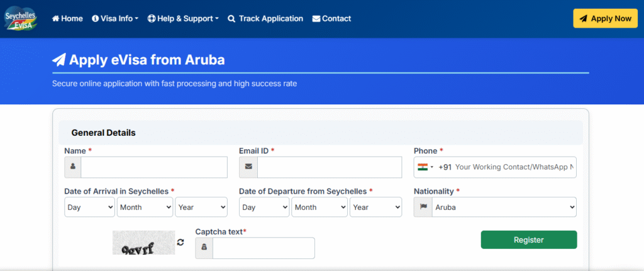Click the Seychelles eVisa logo
This screenshot has height=271, width=644.
20,18
